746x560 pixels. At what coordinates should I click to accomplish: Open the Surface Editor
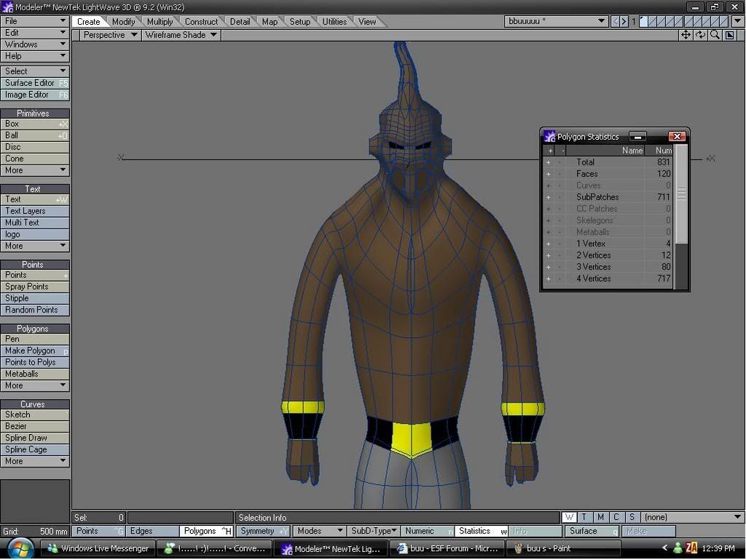click(x=35, y=83)
